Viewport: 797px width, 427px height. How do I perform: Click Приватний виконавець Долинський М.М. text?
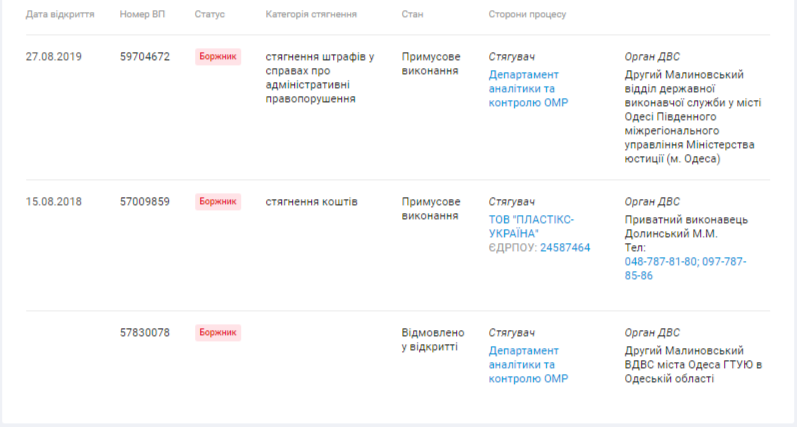(686, 227)
